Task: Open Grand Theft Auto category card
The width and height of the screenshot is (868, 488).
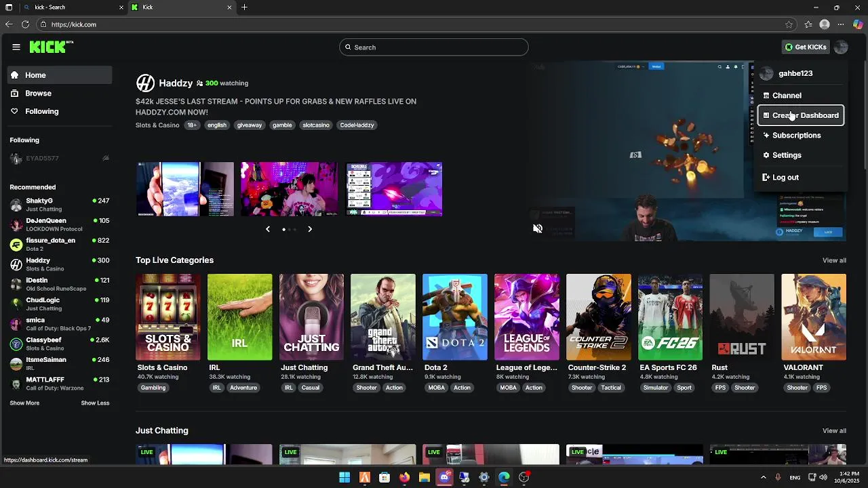Action: coord(383,317)
